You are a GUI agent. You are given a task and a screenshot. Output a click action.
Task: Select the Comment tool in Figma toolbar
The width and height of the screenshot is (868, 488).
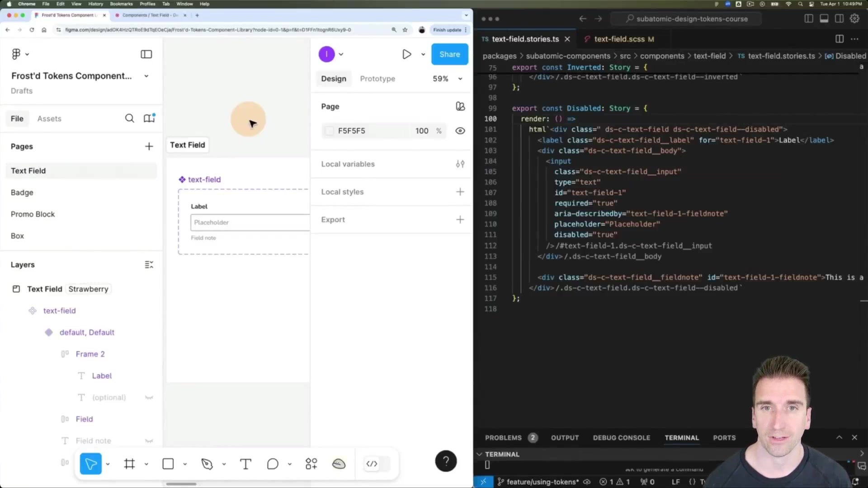[273, 464]
